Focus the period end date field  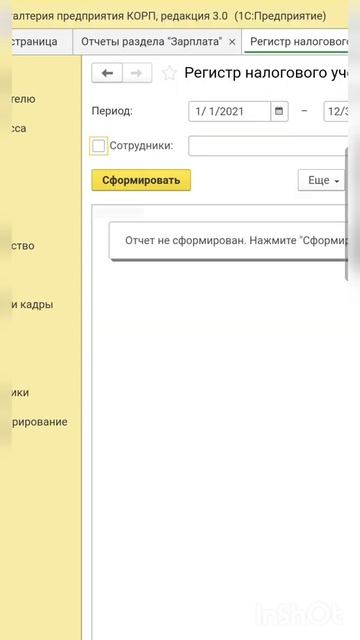(336, 111)
